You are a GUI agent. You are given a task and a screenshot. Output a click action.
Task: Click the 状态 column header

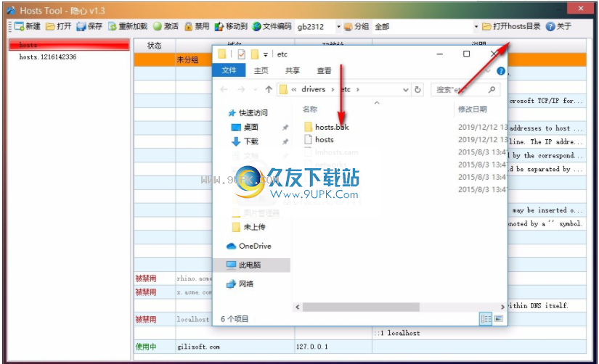155,46
